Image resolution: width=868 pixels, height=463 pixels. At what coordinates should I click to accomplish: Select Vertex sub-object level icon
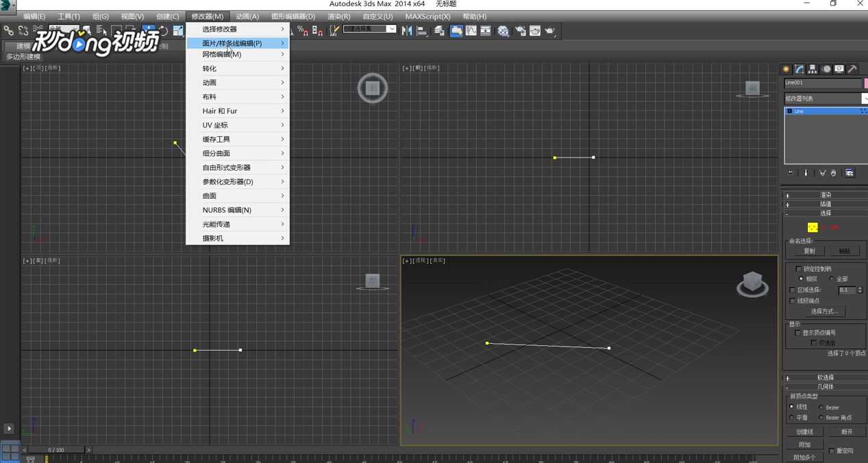pyautogui.click(x=813, y=227)
